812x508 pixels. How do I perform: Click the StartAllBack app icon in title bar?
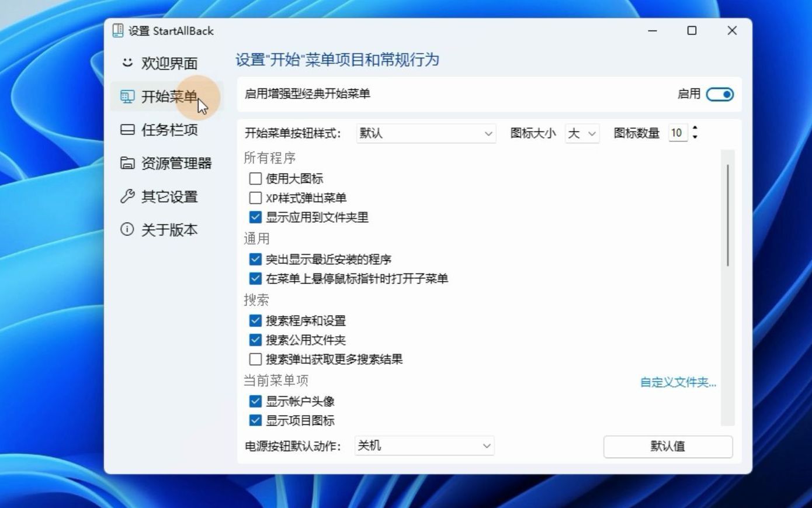pyautogui.click(x=117, y=30)
